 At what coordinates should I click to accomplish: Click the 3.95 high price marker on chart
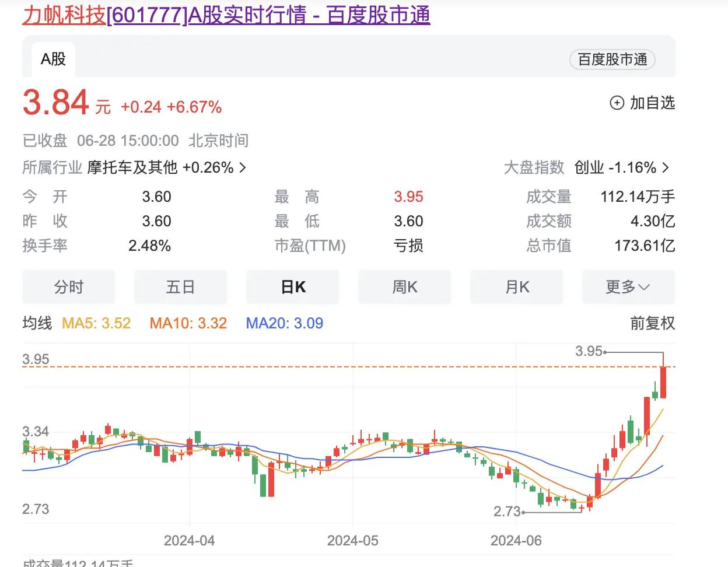coord(589,351)
